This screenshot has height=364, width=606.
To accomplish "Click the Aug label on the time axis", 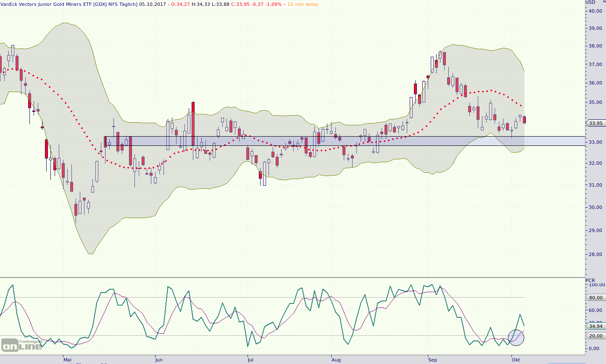I will point(336,360).
